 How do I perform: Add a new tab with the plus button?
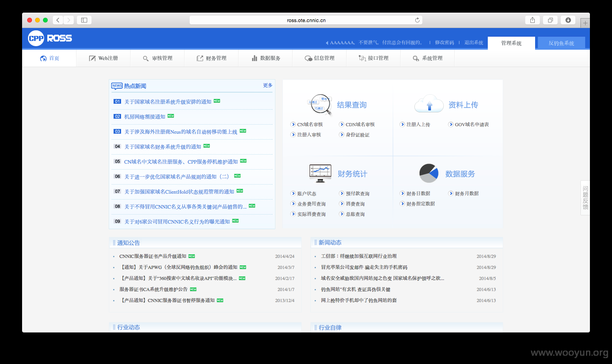tap(585, 23)
